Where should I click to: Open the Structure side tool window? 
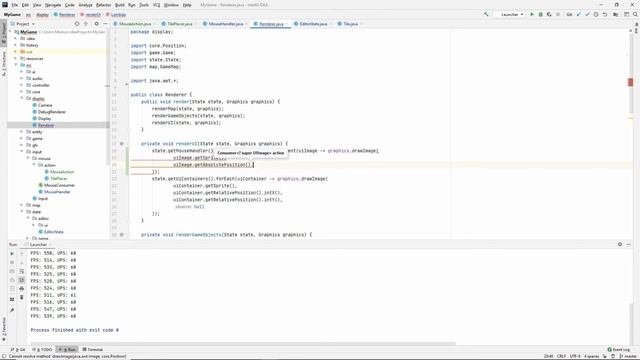click(4, 63)
